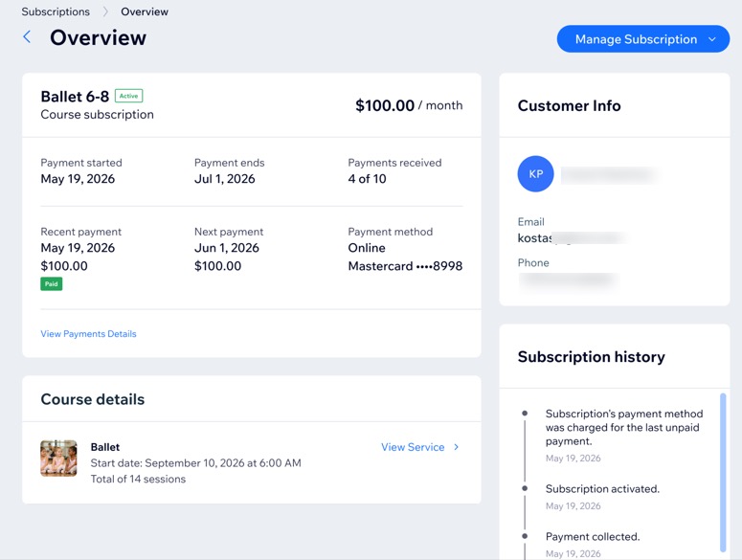Go back using the left arrow
Viewport: 742px width, 560px height.
[x=28, y=37]
